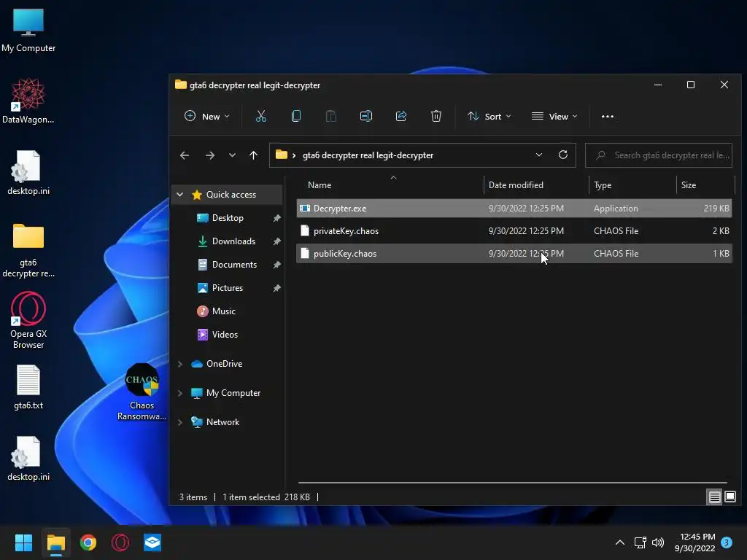Open Desktop in Quick access
Viewport: 747px width, 560px height.
(228, 217)
